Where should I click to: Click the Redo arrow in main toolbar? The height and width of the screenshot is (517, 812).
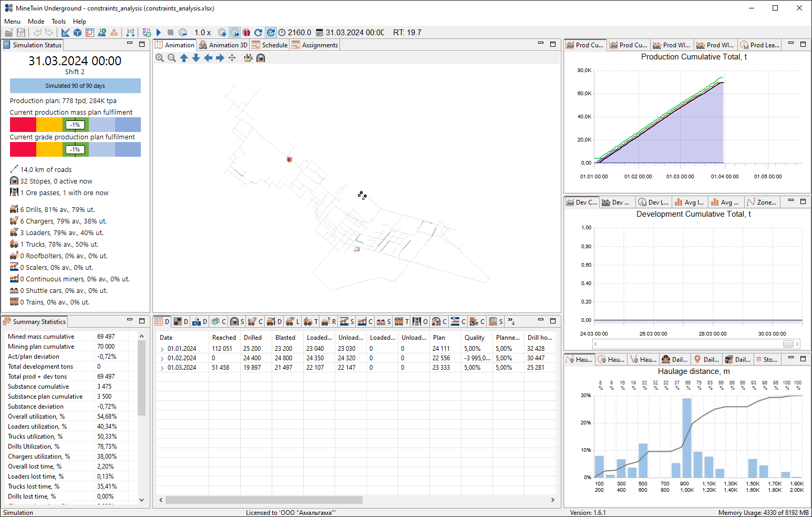point(49,33)
